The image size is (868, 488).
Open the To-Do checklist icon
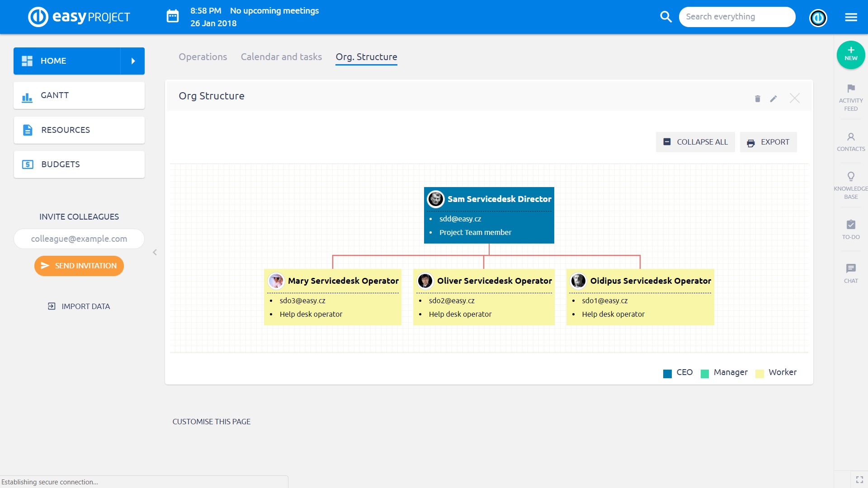point(851,225)
